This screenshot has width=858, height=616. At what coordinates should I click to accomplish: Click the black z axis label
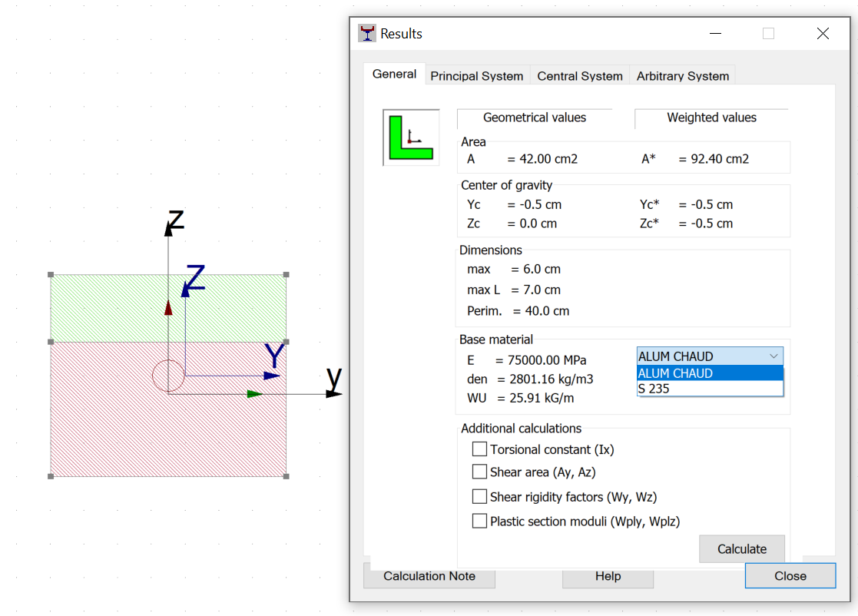click(176, 220)
